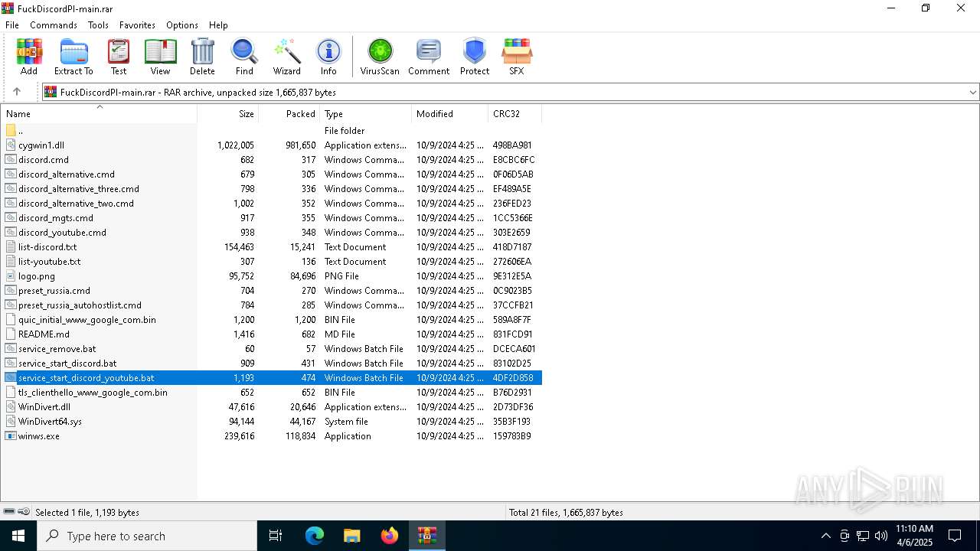Open the Tools menu
980x551 pixels.
click(x=98, y=25)
